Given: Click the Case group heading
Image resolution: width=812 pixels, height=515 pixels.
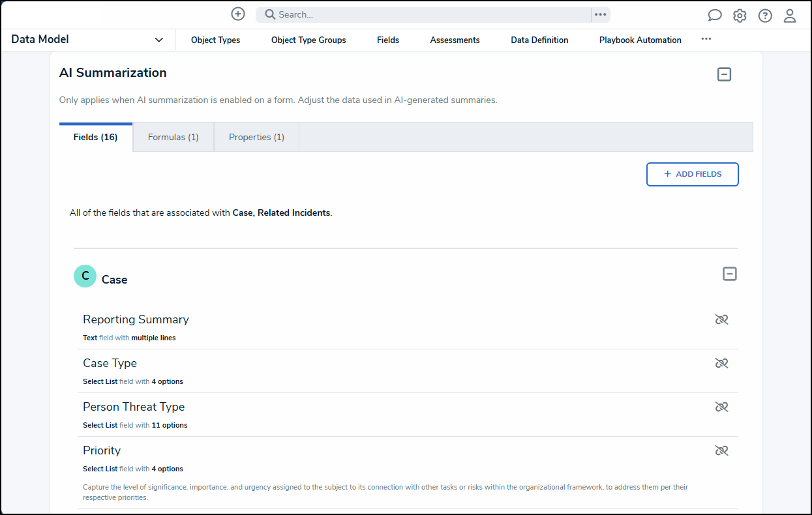Looking at the screenshot, I should point(114,280).
